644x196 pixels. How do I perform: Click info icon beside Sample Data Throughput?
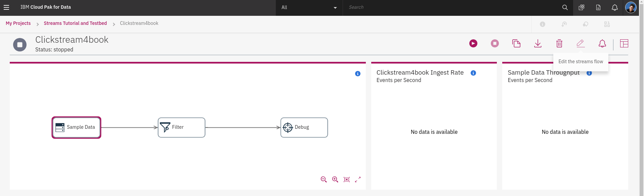(589, 73)
